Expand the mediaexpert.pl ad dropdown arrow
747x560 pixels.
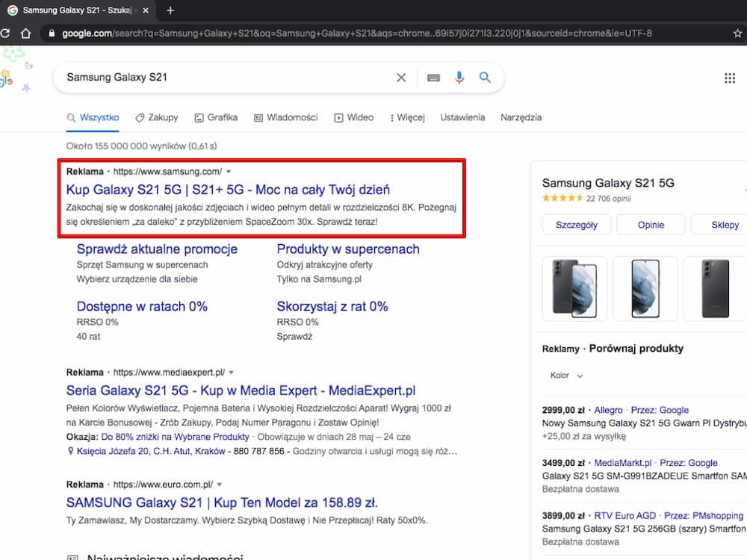click(x=232, y=373)
